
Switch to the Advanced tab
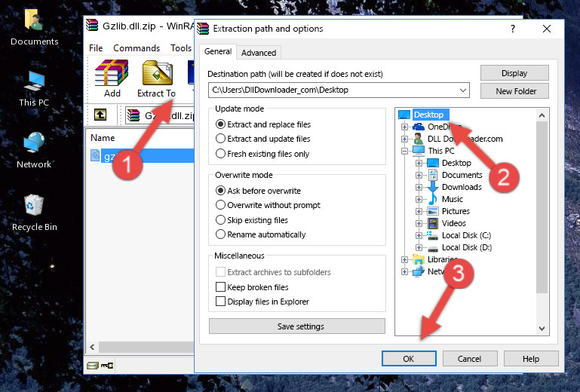(x=259, y=53)
